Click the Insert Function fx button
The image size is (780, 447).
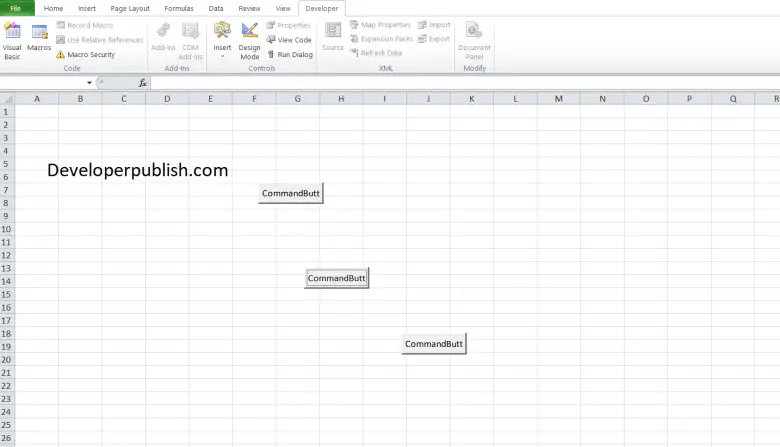143,83
